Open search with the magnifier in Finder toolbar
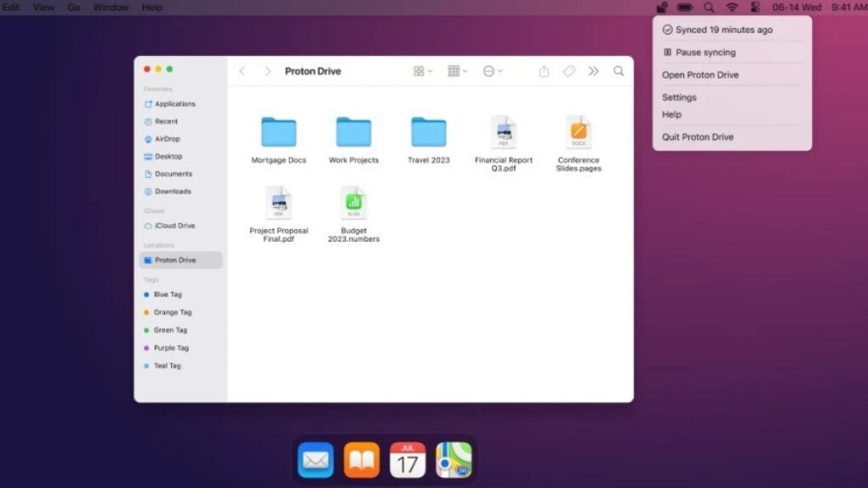 pyautogui.click(x=619, y=72)
